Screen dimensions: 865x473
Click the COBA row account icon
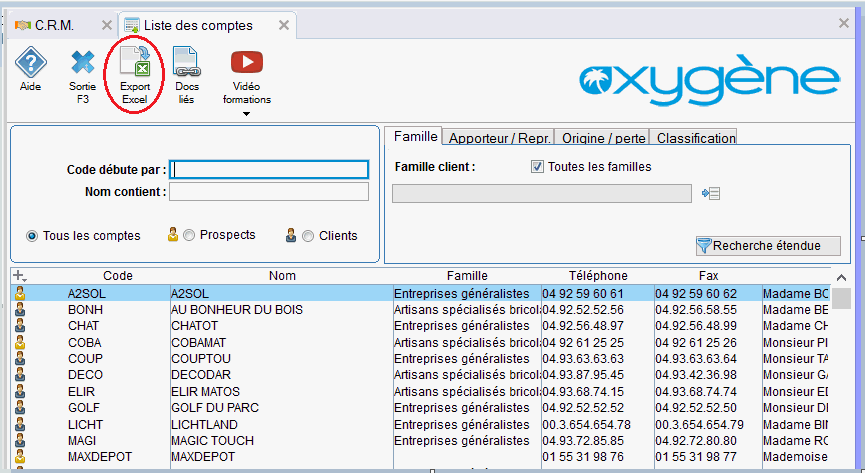click(x=20, y=342)
